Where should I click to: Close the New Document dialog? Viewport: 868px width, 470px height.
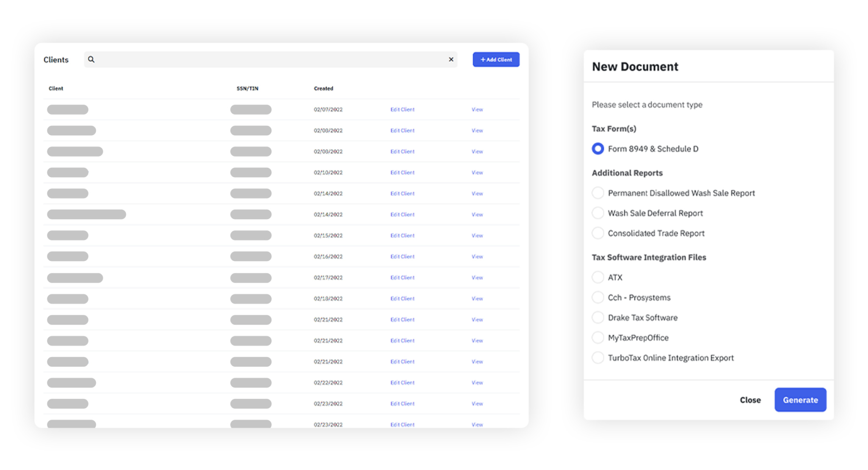coord(750,400)
